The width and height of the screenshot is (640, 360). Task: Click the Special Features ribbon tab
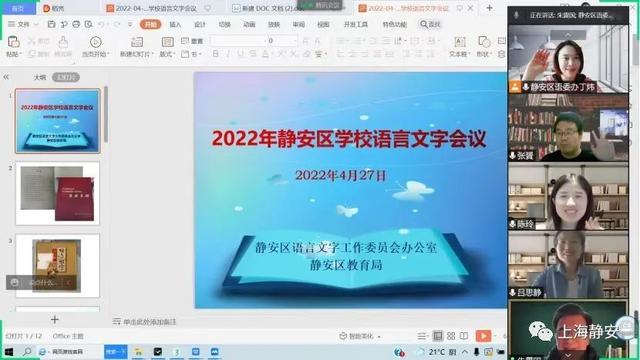(394, 24)
